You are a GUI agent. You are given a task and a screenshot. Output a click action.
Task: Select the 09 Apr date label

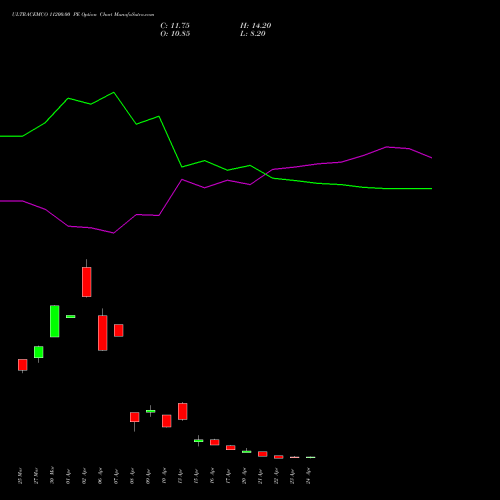click(x=148, y=476)
